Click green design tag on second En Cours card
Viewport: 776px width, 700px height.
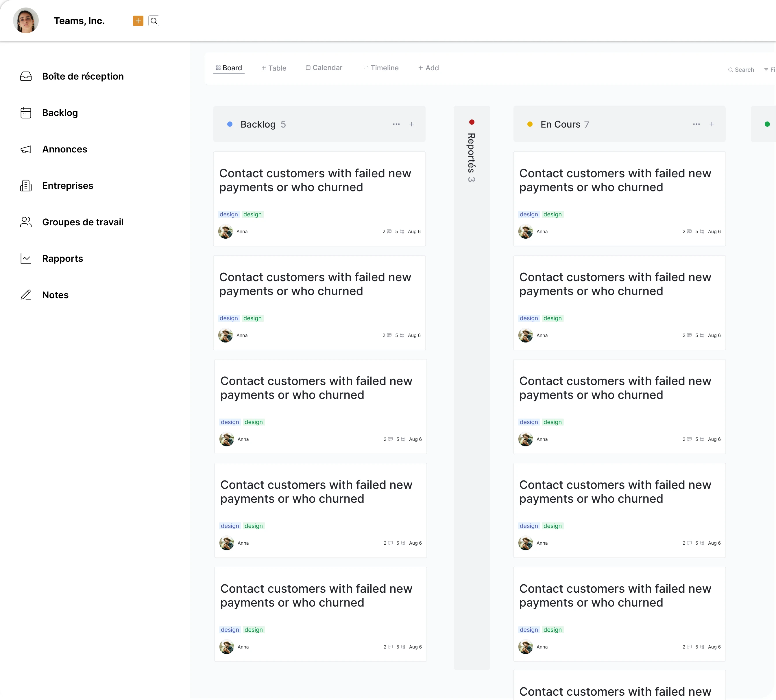pyautogui.click(x=553, y=318)
